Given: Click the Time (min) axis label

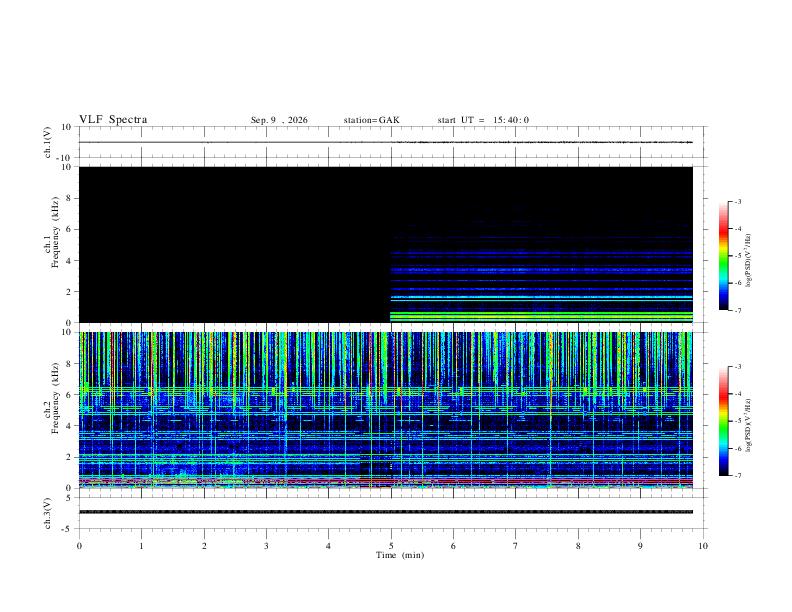Looking at the screenshot, I should pos(400,555).
